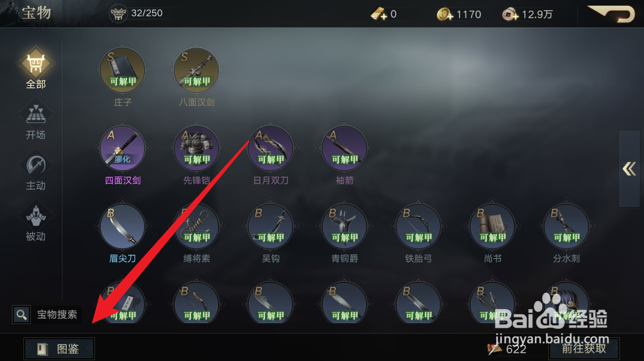Select the 眉尖刀 blade treasure
Screen dimensions: 644x361
point(123,226)
